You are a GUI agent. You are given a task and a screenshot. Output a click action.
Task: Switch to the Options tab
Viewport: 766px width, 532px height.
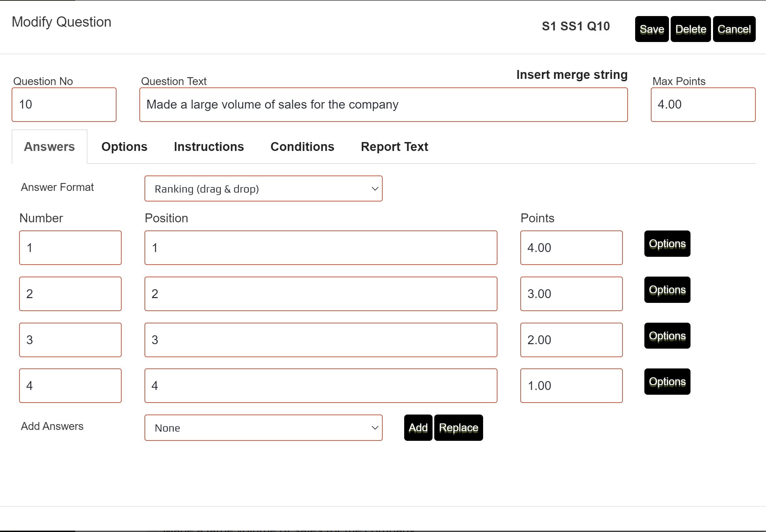124,147
